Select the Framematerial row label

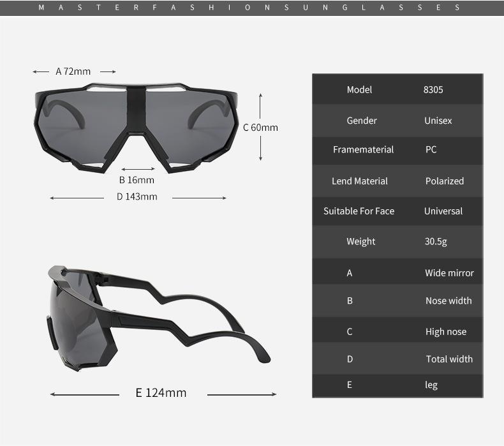tap(363, 149)
